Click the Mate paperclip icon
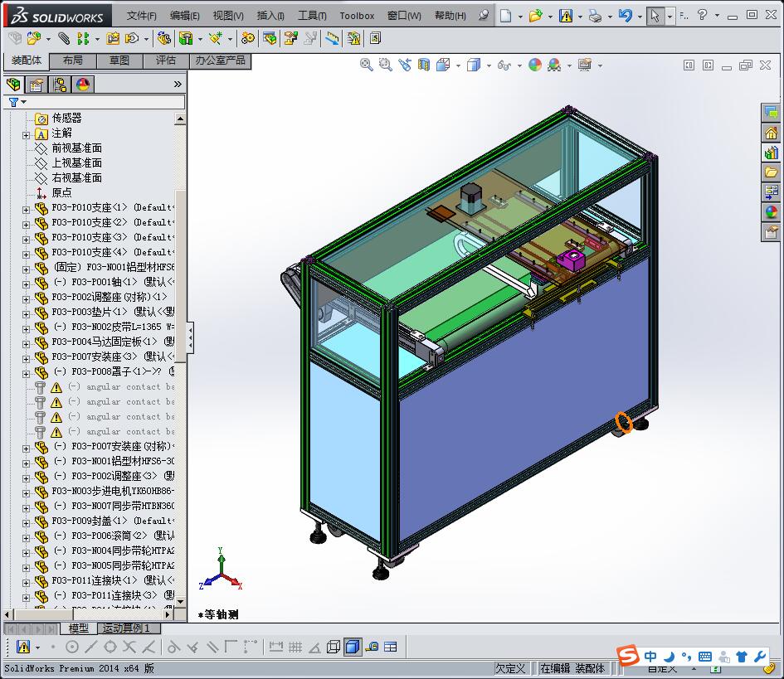The image size is (784, 679). [x=64, y=38]
